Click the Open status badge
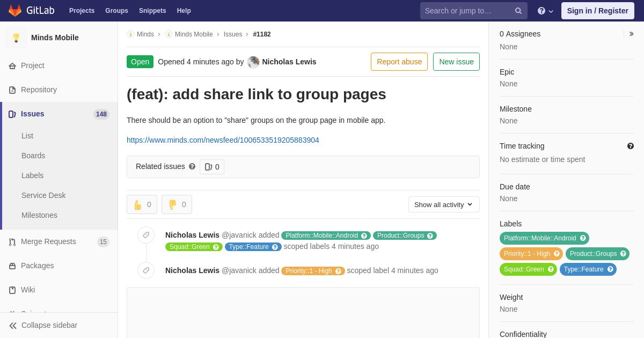The image size is (644, 338). point(140,62)
